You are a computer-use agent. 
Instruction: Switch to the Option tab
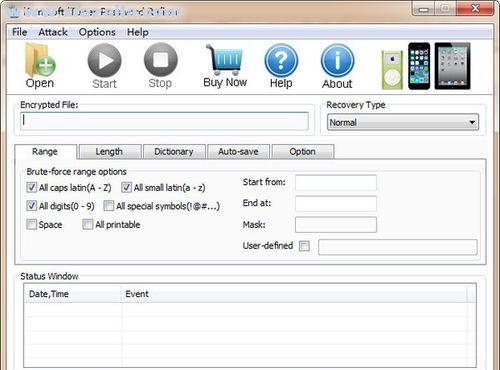tap(303, 152)
